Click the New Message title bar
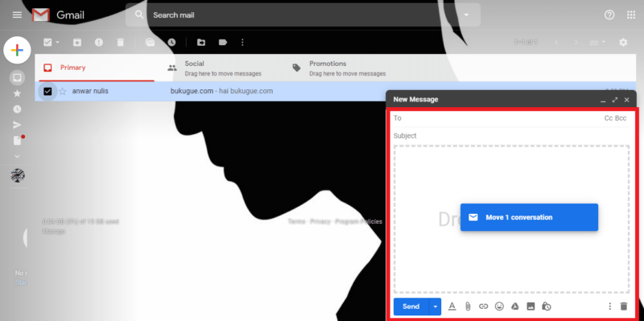The width and height of the screenshot is (644, 321). click(511, 100)
